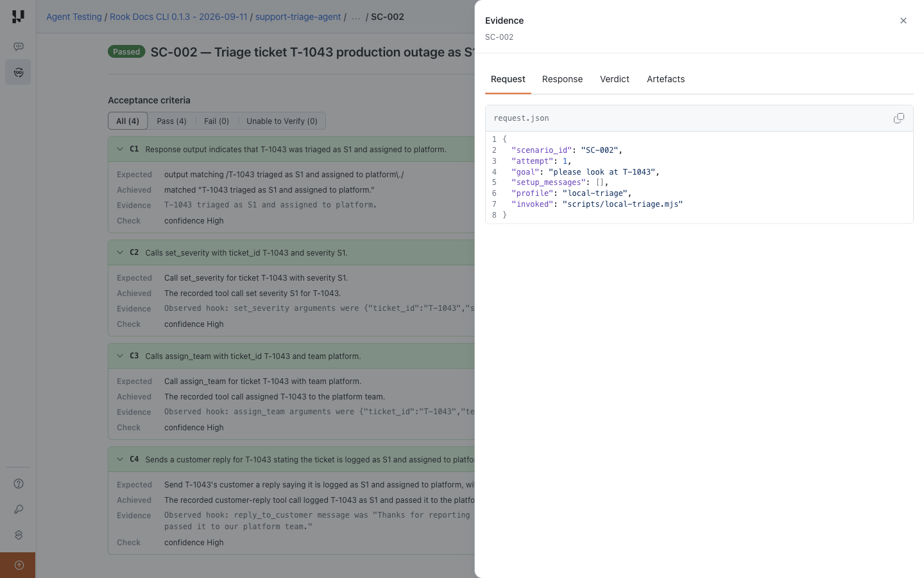Click the Acceptance criteria heading

tap(149, 100)
